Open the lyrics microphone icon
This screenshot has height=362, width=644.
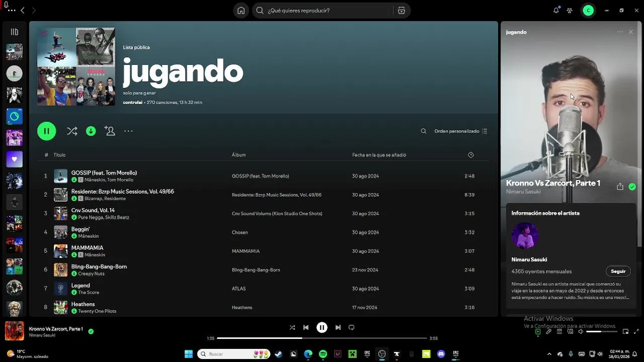[x=549, y=332]
